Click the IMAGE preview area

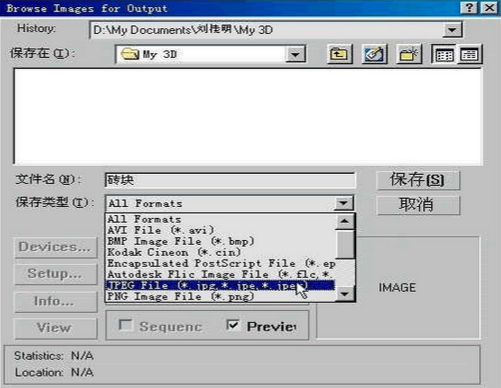click(397, 287)
